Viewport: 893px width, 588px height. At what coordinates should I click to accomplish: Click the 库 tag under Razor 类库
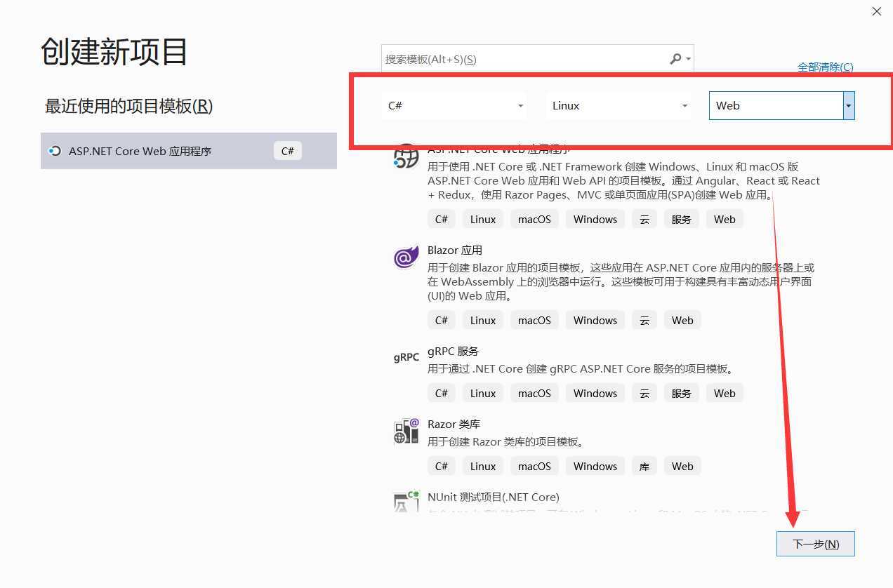[644, 466]
